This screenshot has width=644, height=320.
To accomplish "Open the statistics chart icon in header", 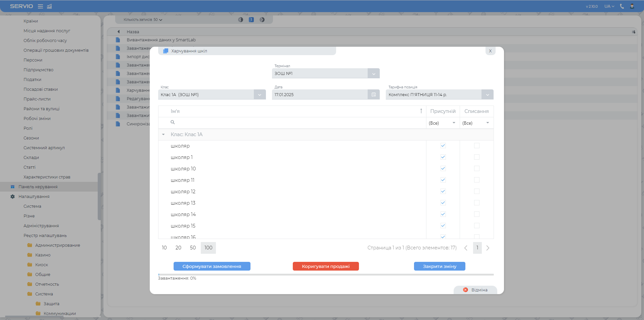I will pos(49,6).
